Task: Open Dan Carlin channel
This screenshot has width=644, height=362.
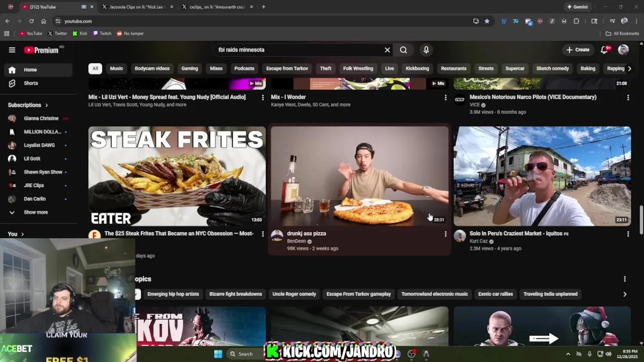Action: tap(38, 199)
